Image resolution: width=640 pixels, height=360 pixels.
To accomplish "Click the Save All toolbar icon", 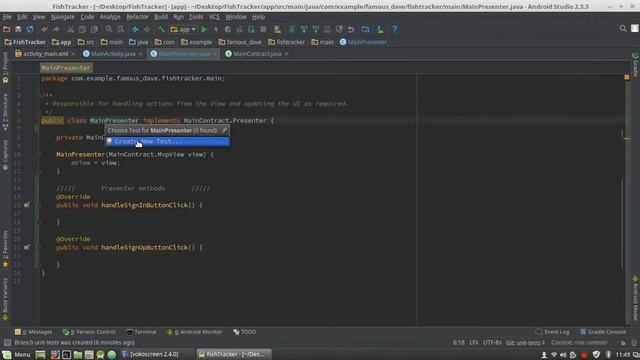I will coord(18,29).
